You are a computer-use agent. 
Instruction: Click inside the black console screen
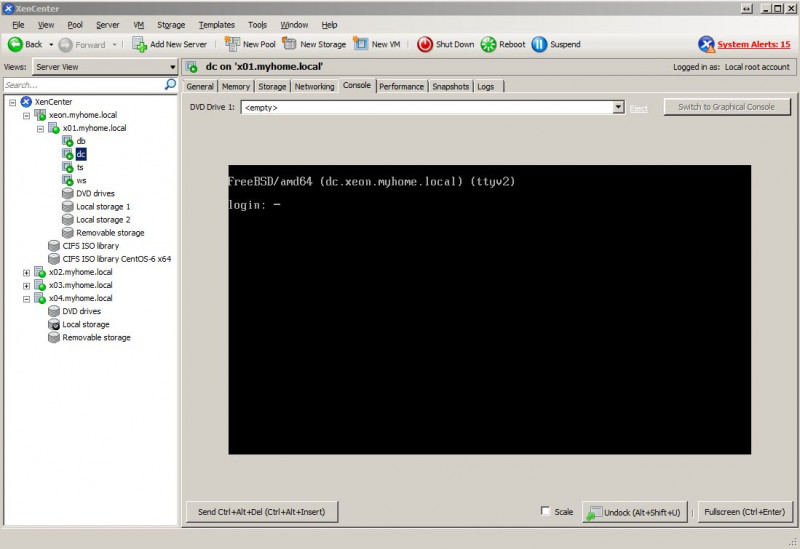pyautogui.click(x=490, y=309)
